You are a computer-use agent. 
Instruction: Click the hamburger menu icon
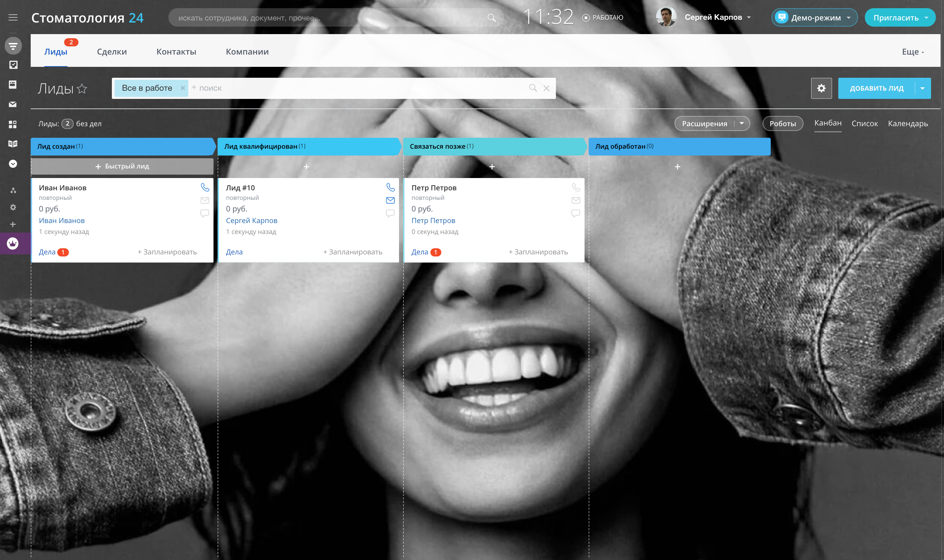point(13,17)
